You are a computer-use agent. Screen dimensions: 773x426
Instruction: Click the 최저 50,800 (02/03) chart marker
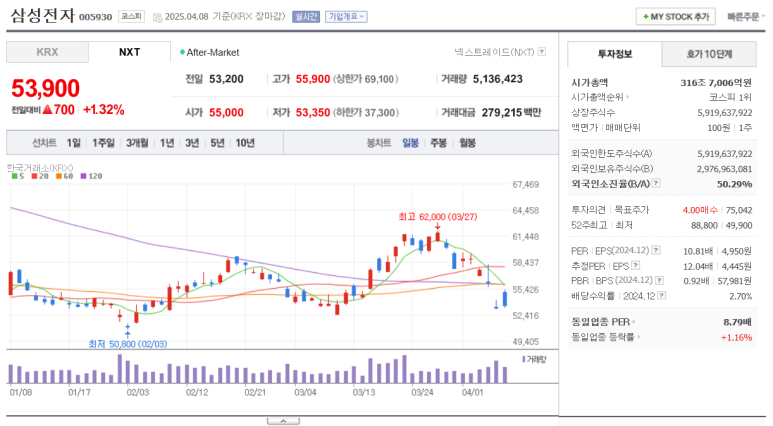(128, 344)
